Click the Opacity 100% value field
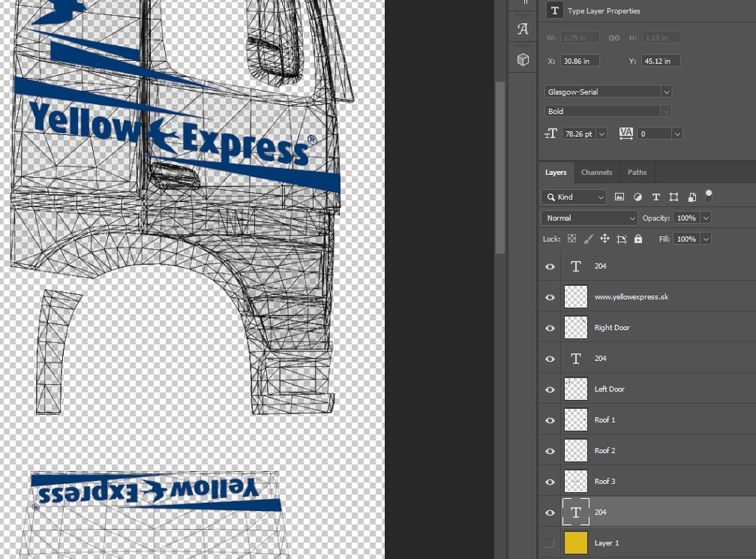Screen dimensions: 756x559 (686, 218)
